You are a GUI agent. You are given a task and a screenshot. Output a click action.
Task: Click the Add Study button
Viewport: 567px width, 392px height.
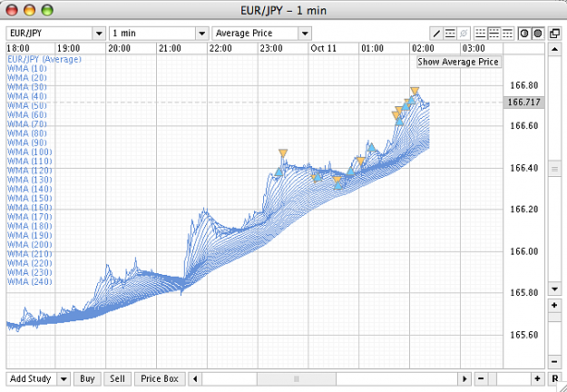[32, 379]
